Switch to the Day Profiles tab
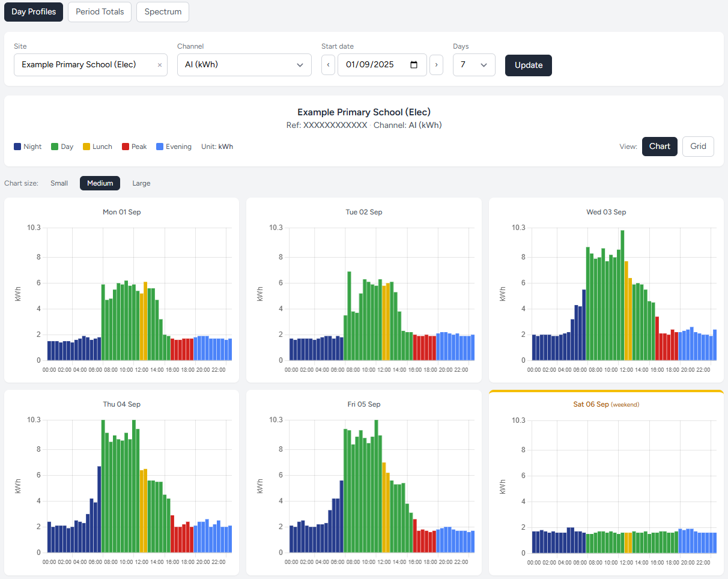The image size is (728, 579). [34, 11]
